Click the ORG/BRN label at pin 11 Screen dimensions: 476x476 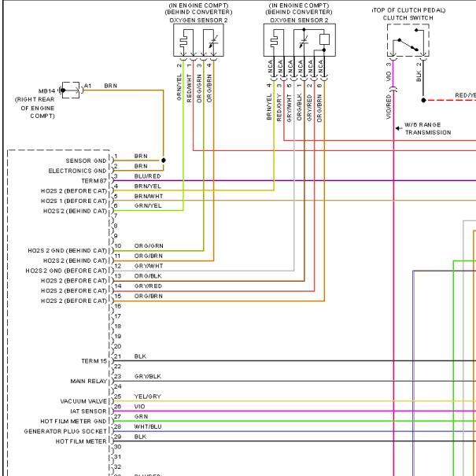[x=149, y=256]
